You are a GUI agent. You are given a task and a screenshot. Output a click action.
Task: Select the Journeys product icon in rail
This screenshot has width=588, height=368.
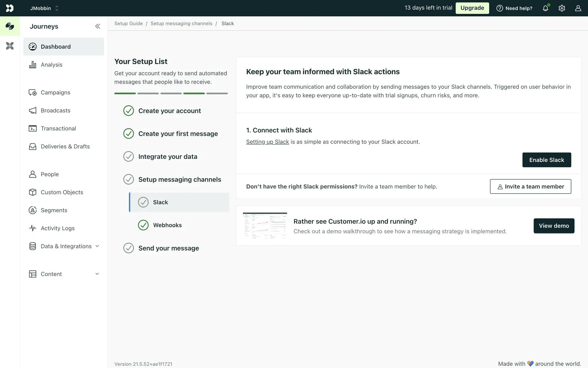(x=10, y=26)
